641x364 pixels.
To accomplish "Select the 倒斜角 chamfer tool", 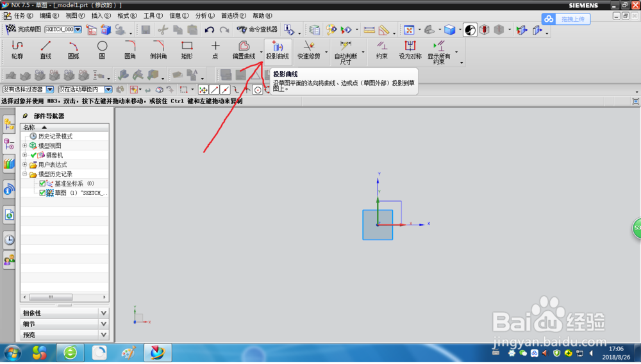I will (158, 50).
